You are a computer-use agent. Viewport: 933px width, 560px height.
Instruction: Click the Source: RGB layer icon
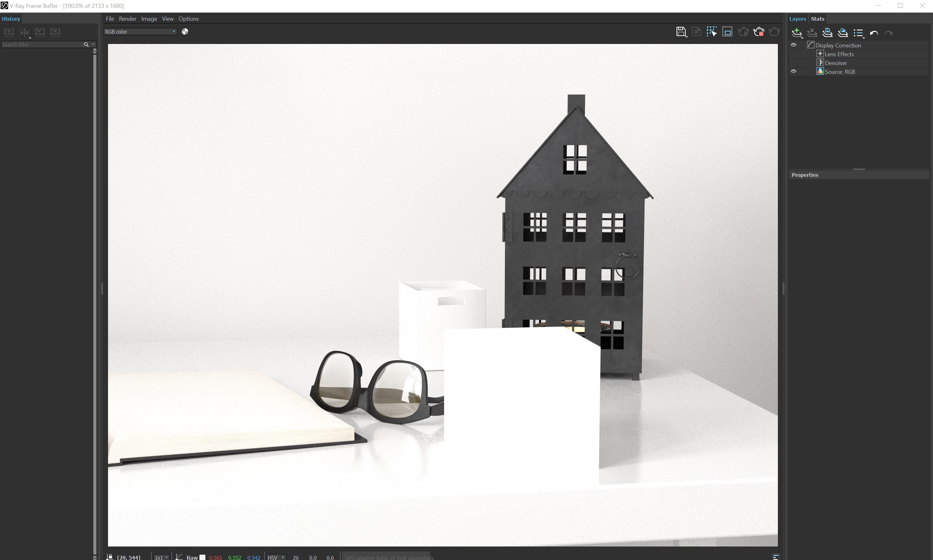coord(820,71)
